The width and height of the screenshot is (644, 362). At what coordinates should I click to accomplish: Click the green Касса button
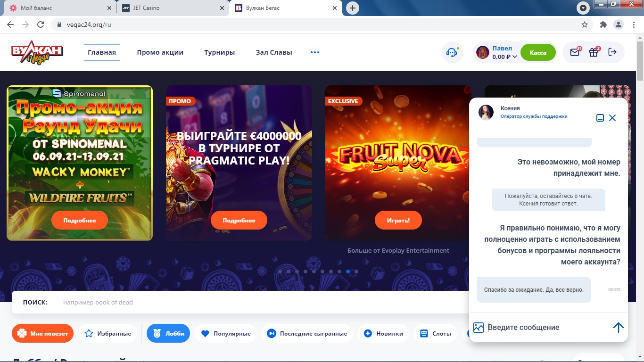[538, 52]
